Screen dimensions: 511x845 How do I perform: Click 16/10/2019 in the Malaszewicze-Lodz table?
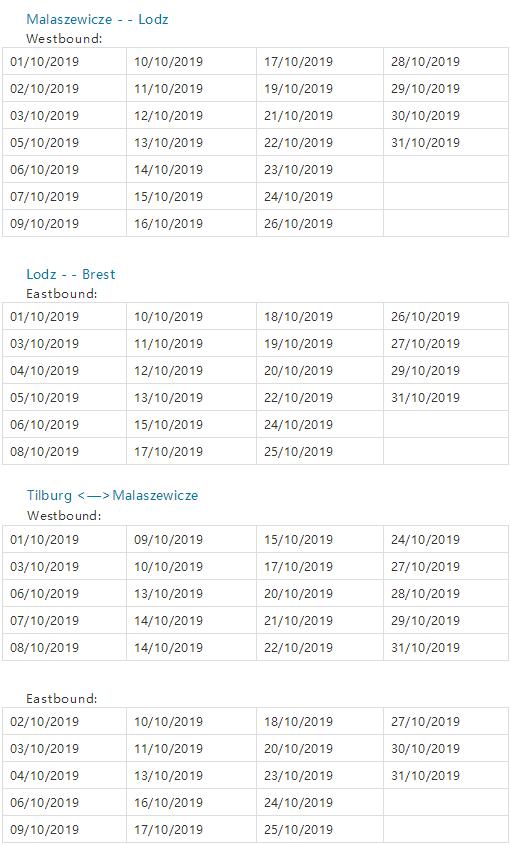[x=168, y=223]
